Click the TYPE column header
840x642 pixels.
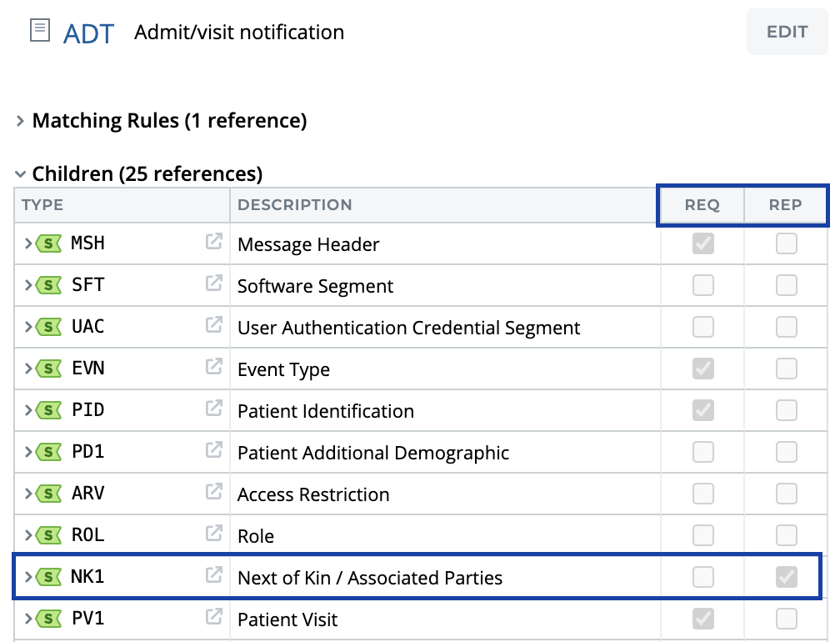[x=42, y=205]
